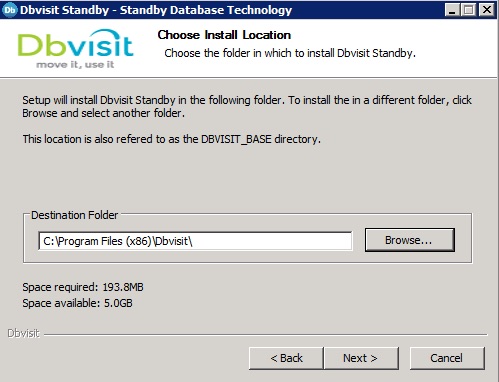Screen dimensions: 499x382
Task: Select 'Space required: 193.8MB' text
Action: point(83,287)
